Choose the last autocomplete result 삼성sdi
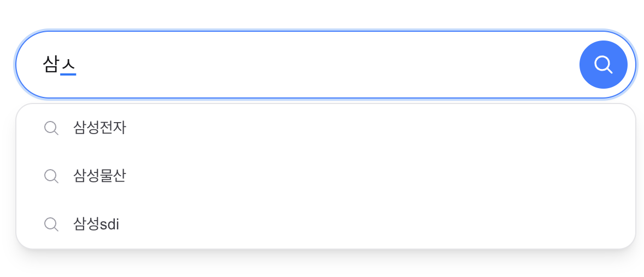Viewport: 644px width, 277px height. click(96, 224)
